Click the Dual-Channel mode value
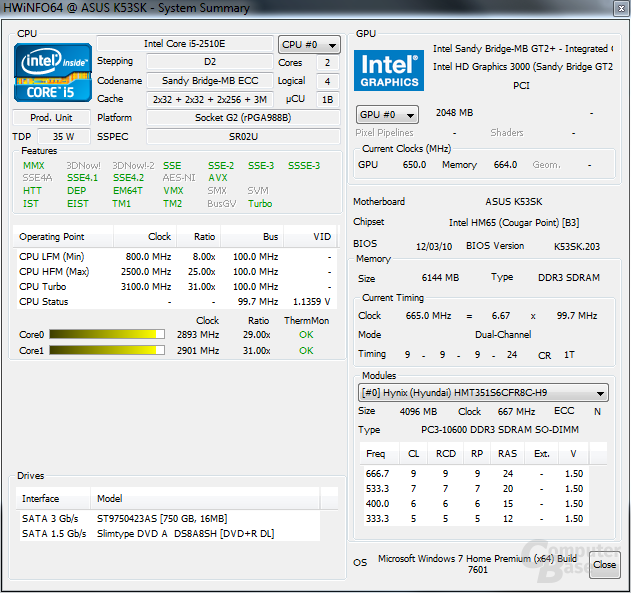Image resolution: width=631 pixels, height=593 pixels. [x=503, y=335]
